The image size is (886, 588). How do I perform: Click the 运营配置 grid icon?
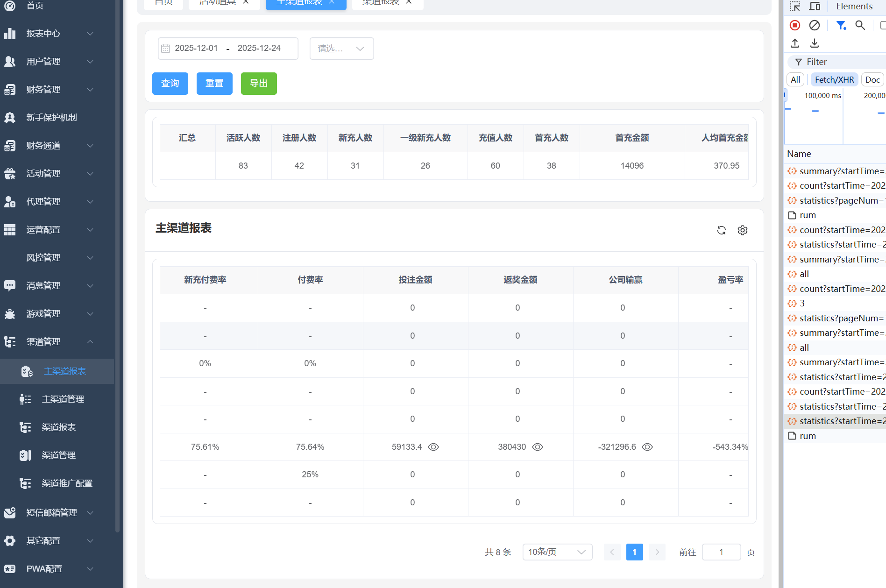click(10, 230)
